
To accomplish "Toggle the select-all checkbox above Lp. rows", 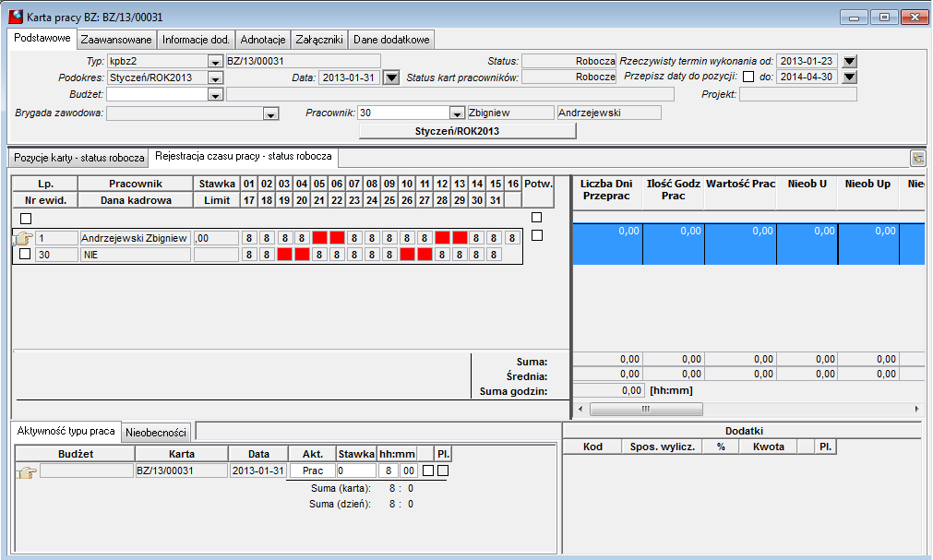I will point(26,219).
